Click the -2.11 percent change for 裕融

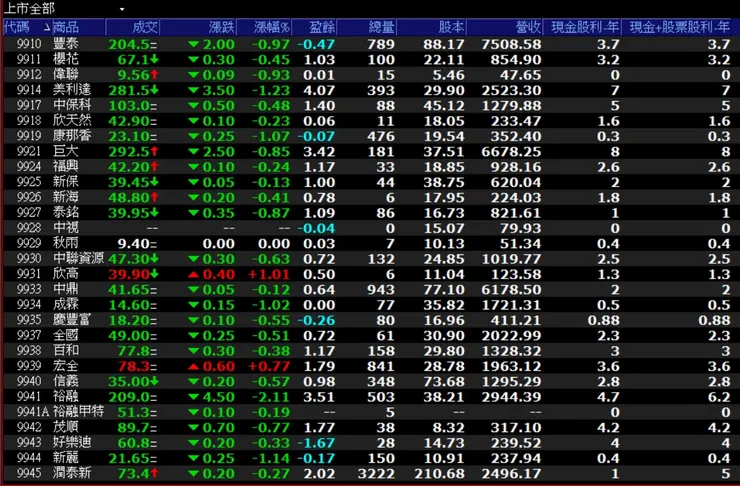pos(271,397)
